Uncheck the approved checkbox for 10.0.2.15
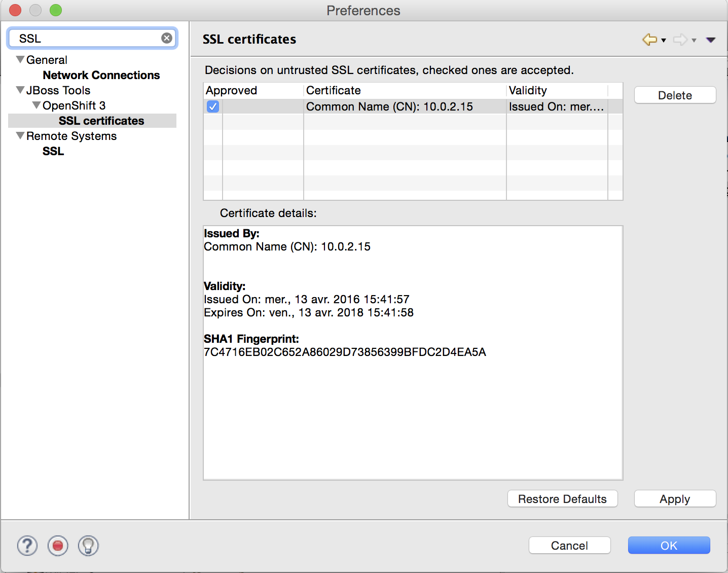Image resolution: width=728 pixels, height=573 pixels. tap(213, 106)
